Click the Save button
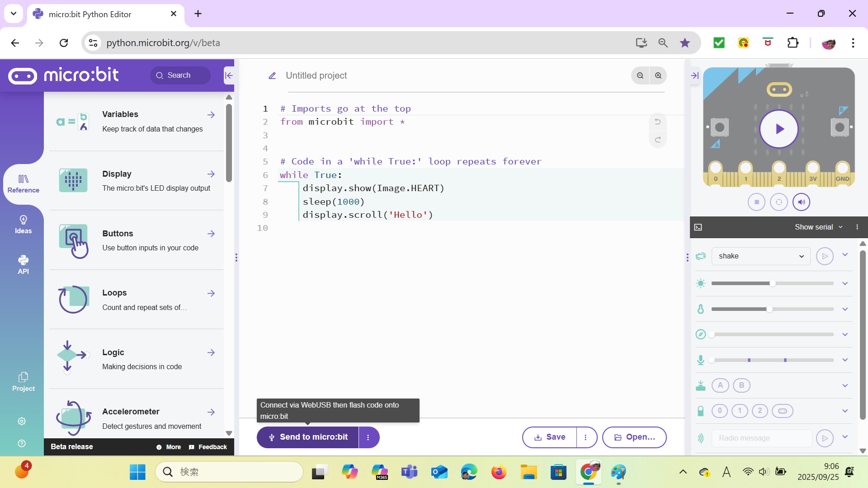868x488 pixels. coord(550,437)
